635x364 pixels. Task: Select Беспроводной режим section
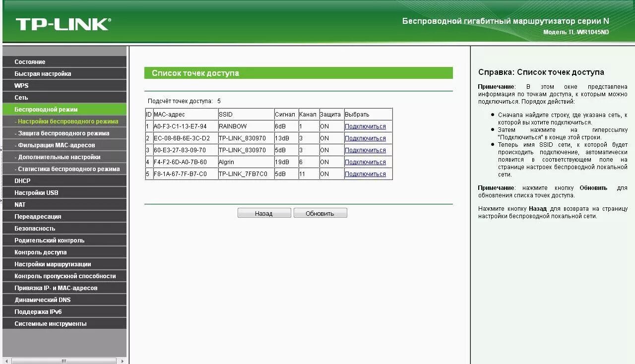click(64, 109)
